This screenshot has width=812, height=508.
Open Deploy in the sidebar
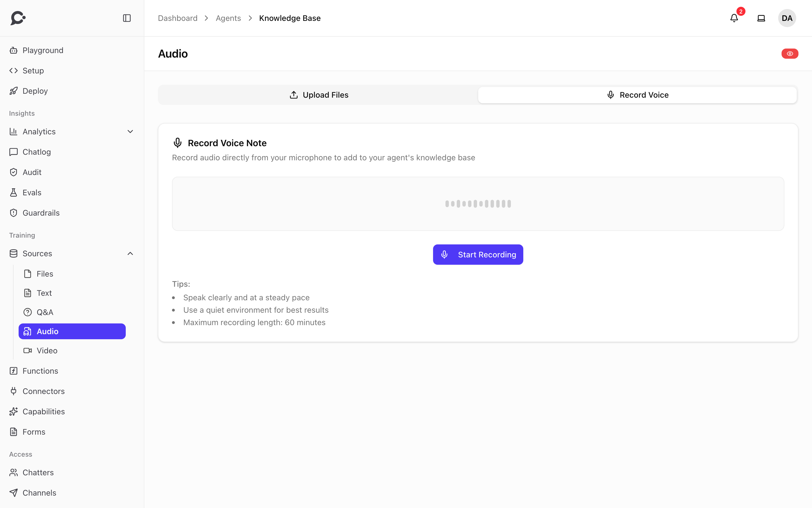72,91
